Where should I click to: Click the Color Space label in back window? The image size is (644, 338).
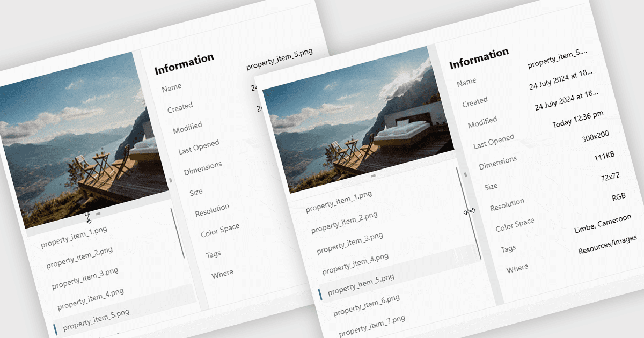[x=220, y=231]
